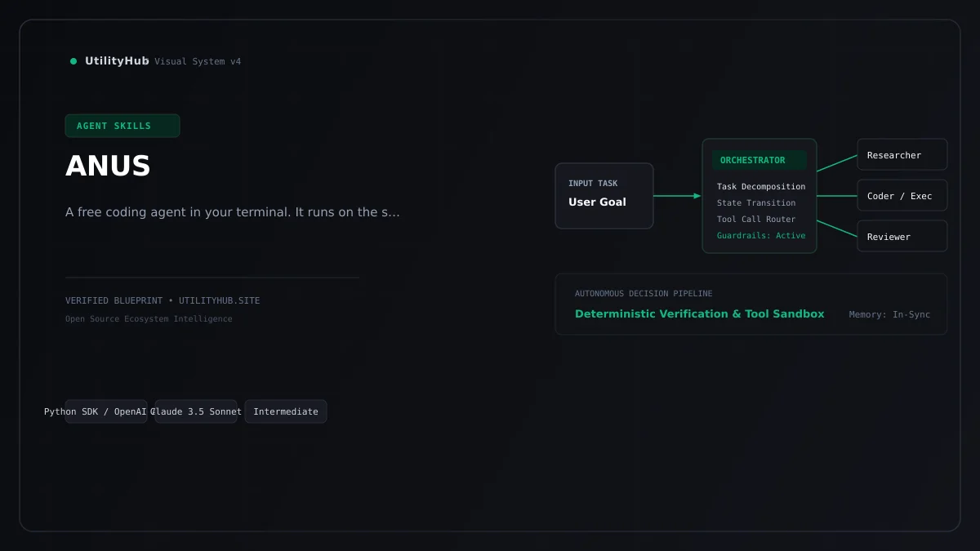This screenshot has height=551, width=980.
Task: Select the Python SDK / OpenAI tag
Action: [x=106, y=411]
